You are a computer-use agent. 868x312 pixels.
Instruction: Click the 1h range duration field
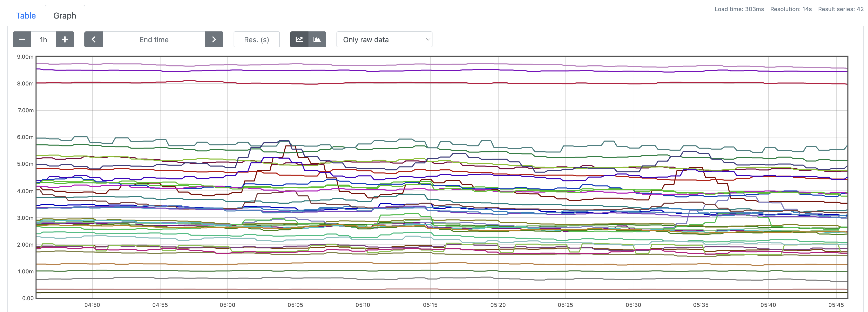(43, 39)
